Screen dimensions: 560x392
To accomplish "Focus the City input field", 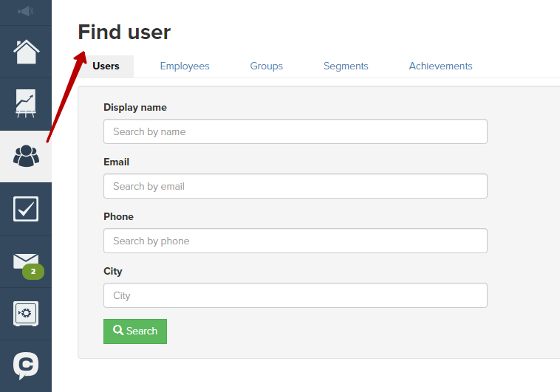I will (296, 295).
